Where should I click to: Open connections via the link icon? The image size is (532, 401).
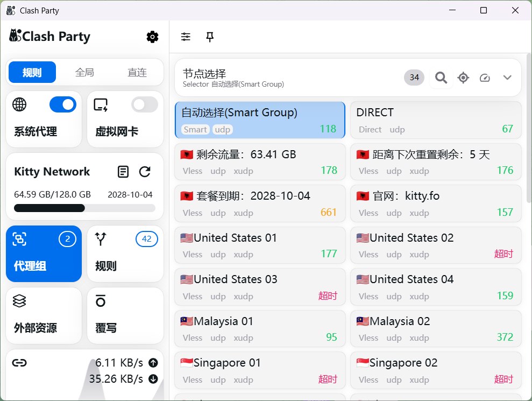click(19, 363)
